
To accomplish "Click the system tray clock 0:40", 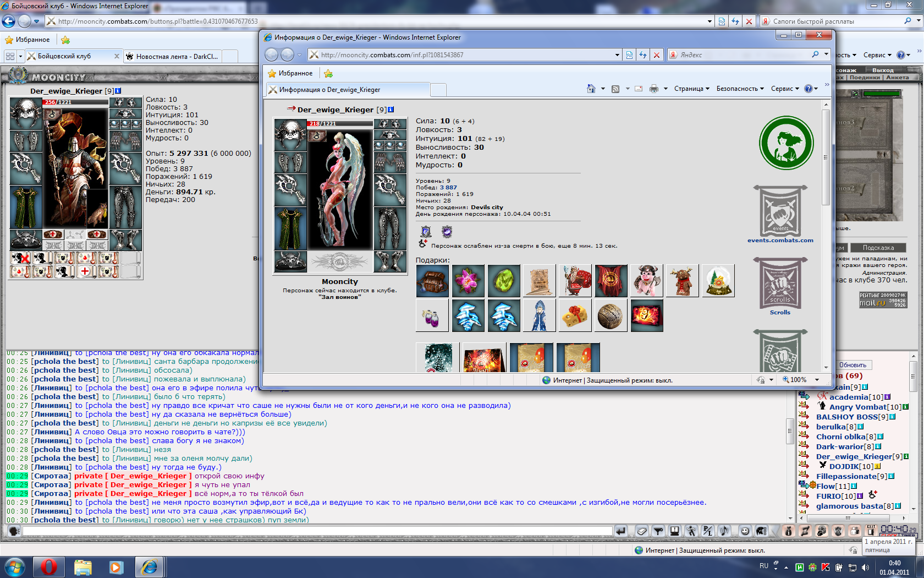I will tap(894, 568).
